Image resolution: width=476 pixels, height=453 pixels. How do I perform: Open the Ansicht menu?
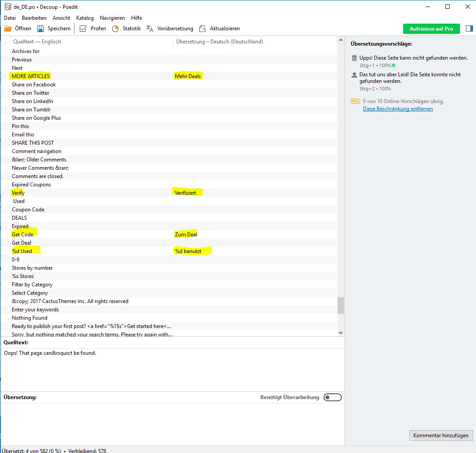[61, 18]
